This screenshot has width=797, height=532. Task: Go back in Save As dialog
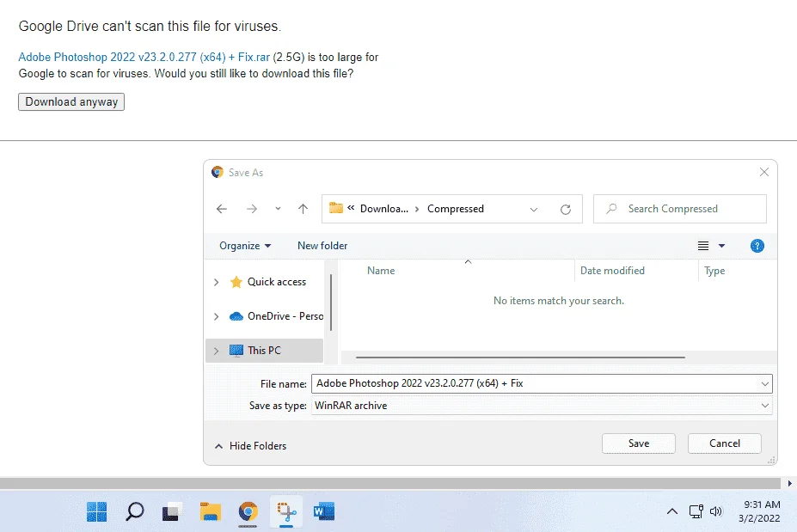[222, 209]
